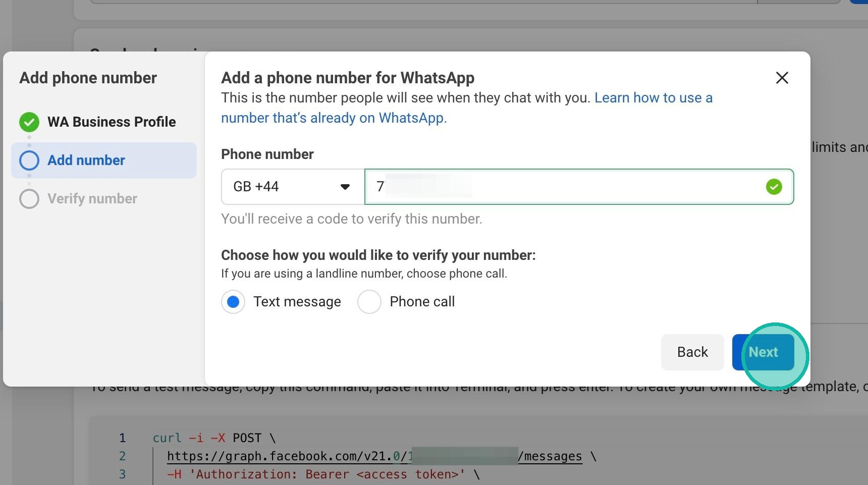868x485 pixels.
Task: Click the Back button
Action: pyautogui.click(x=692, y=352)
